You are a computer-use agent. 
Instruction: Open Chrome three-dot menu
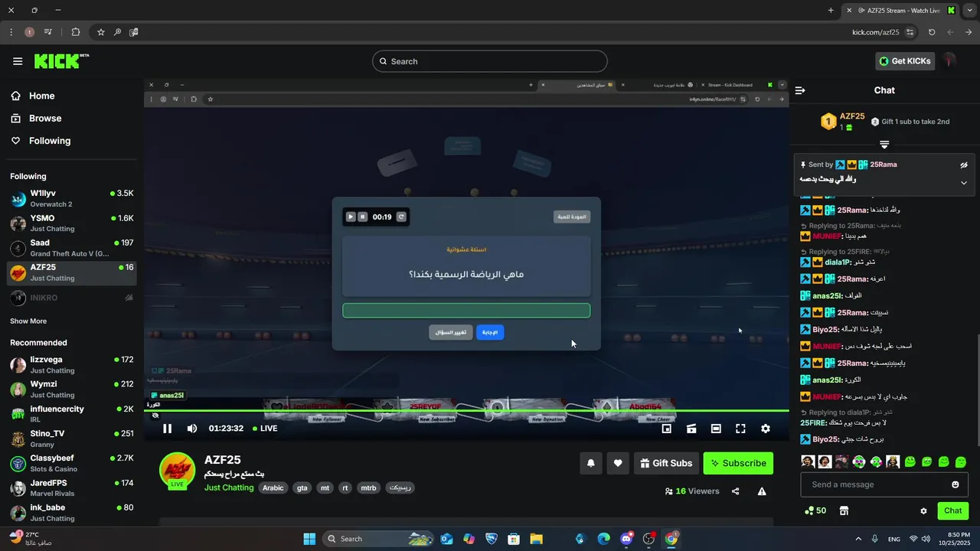click(x=11, y=32)
